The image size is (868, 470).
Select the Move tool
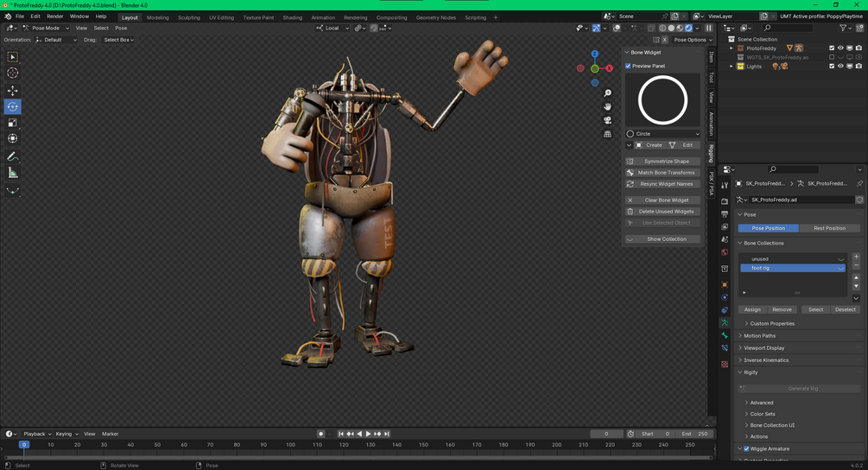[12, 90]
